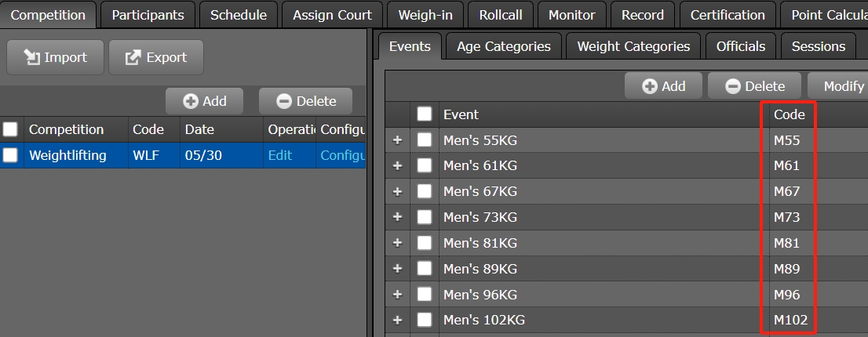Expand the Men's 89KG plus icon
The height and width of the screenshot is (337, 868).
[x=397, y=269]
